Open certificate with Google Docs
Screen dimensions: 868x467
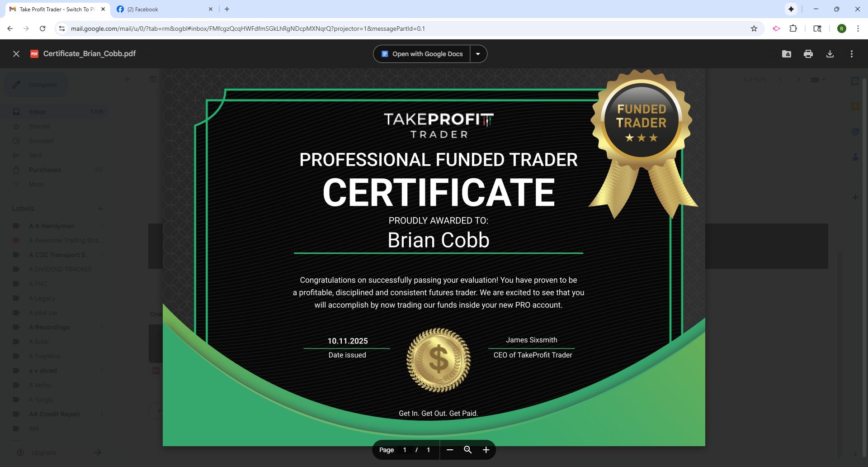tap(422, 54)
